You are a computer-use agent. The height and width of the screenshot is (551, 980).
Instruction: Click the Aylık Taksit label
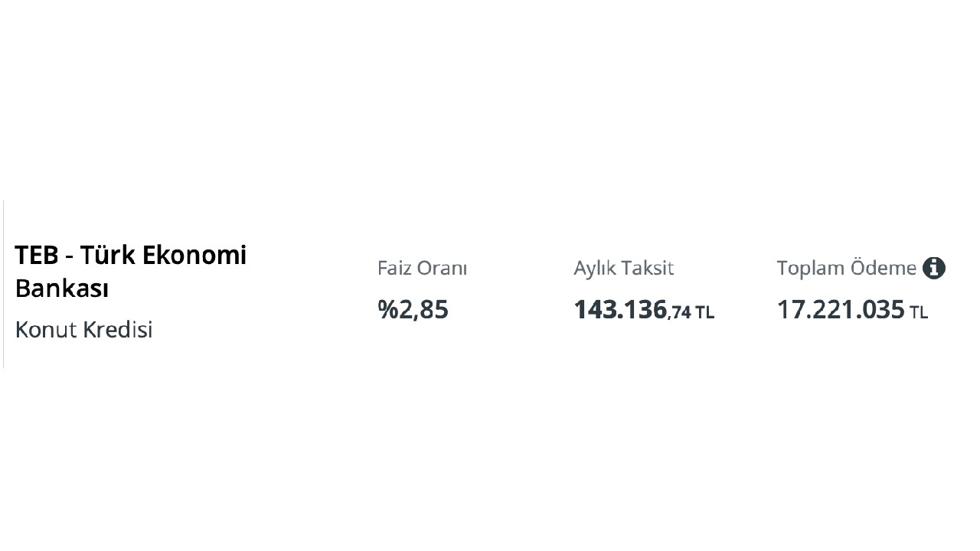623,269
